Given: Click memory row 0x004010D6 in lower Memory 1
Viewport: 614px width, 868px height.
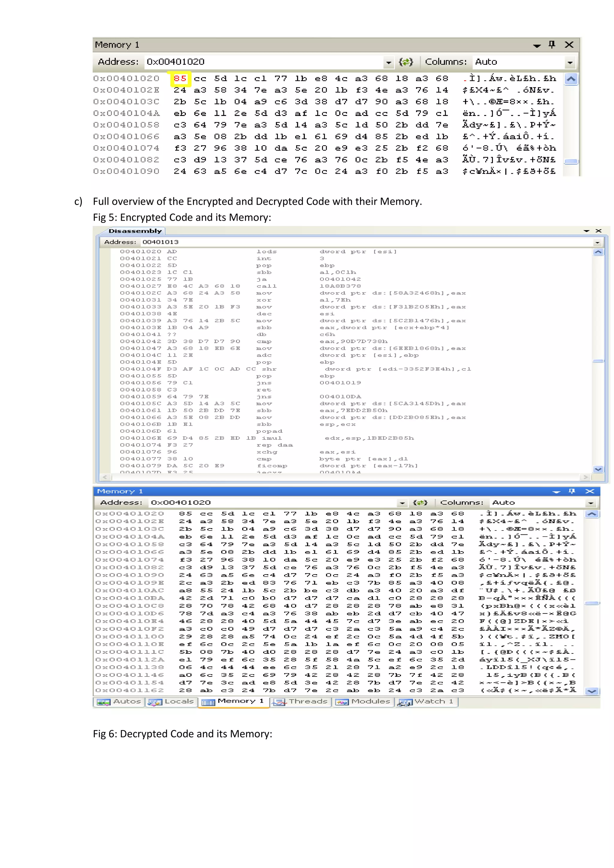Looking at the screenshot, I should point(336,614).
